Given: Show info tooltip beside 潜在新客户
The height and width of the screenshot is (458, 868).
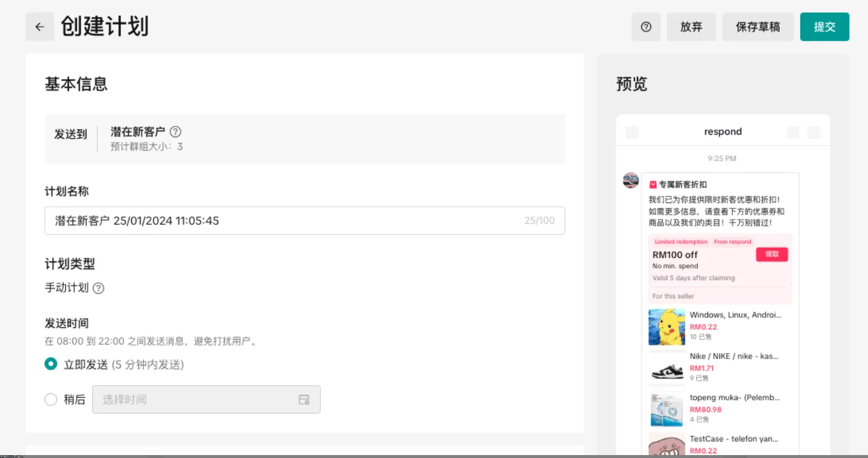Looking at the screenshot, I should [175, 132].
